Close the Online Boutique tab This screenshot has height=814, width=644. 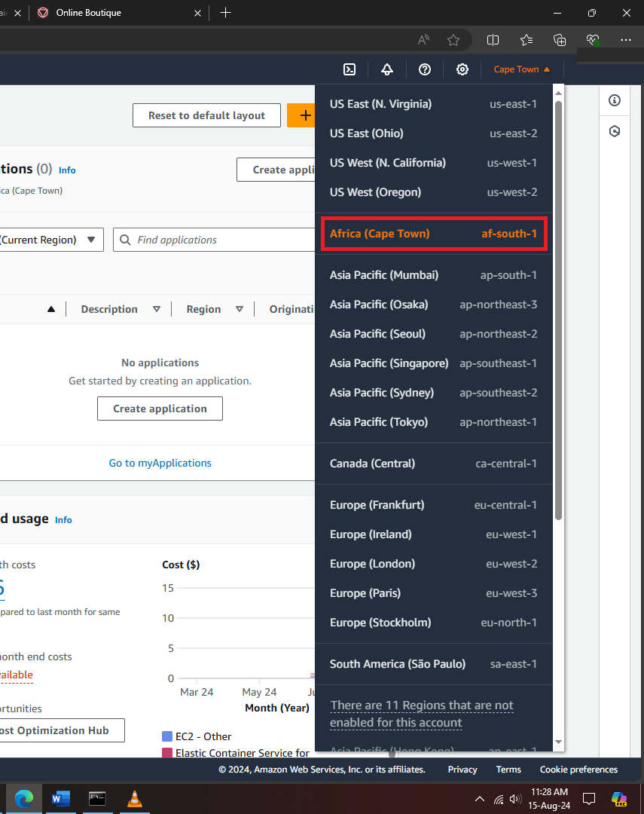(197, 13)
